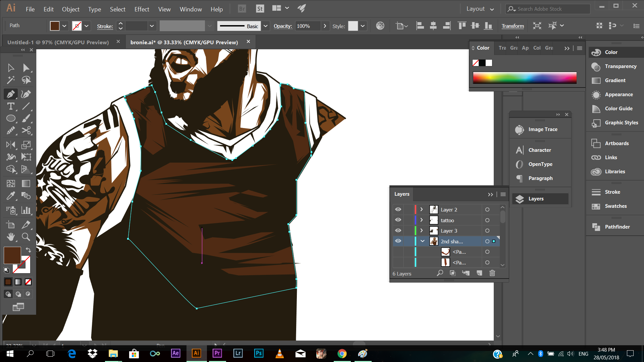Viewport: 644px width, 362px height.
Task: Select the Ellipse tool
Action: pos(11,118)
